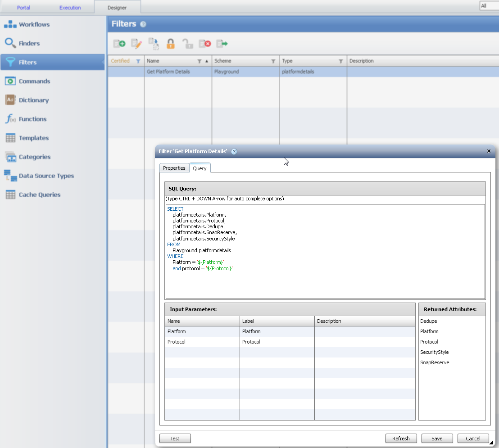Open filter dropdown on Scheme column
This screenshot has width=499, height=448.
pos(273,61)
